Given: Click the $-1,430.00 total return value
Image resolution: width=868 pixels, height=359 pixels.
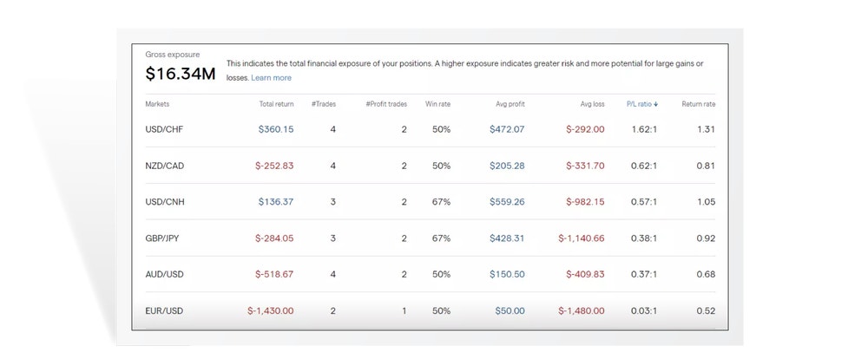Looking at the screenshot, I should click(270, 310).
